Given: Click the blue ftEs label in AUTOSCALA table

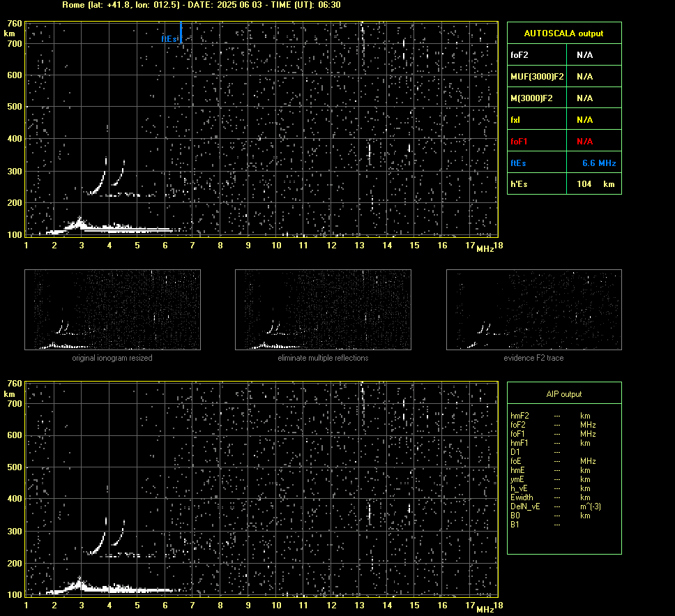Looking at the screenshot, I should 518,163.
